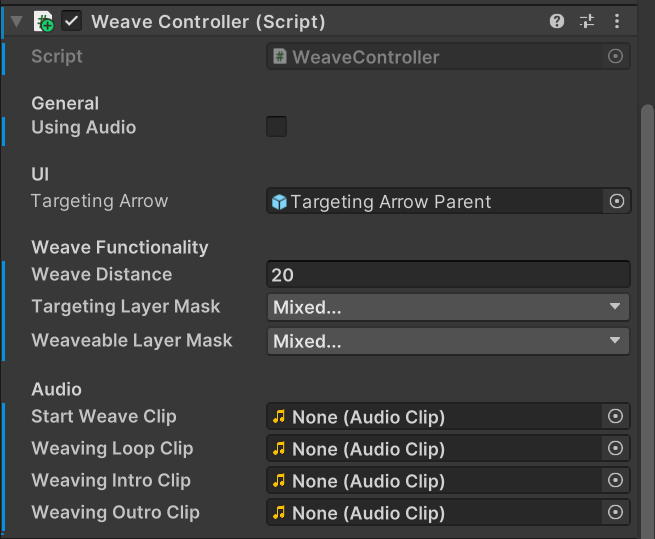Viewport: 655px width, 539px height.
Task: Open object picker for Weaving Loop Clip
Action: (616, 448)
